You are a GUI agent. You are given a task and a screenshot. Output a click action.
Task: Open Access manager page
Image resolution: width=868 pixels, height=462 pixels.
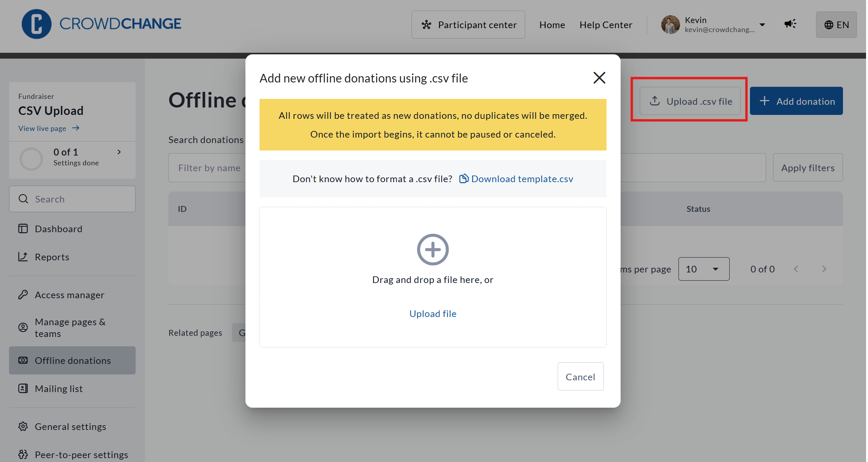pyautogui.click(x=69, y=295)
